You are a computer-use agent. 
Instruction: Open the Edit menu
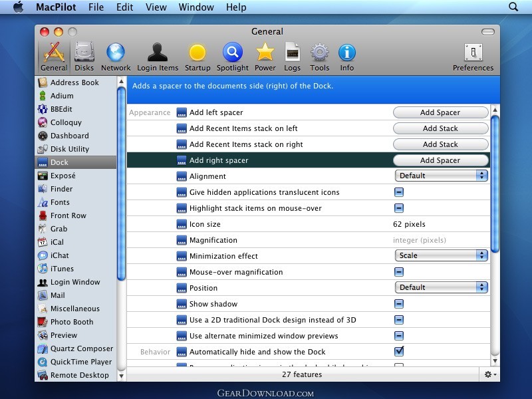[x=124, y=7]
